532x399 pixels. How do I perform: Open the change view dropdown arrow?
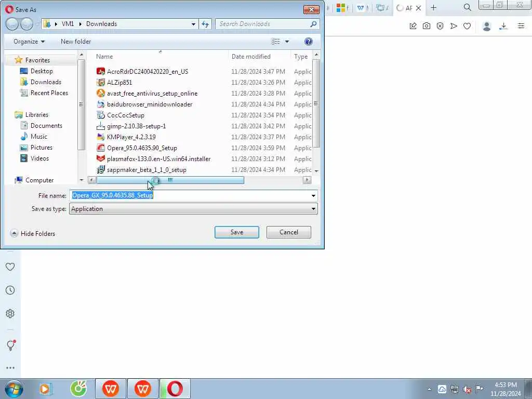click(x=287, y=42)
